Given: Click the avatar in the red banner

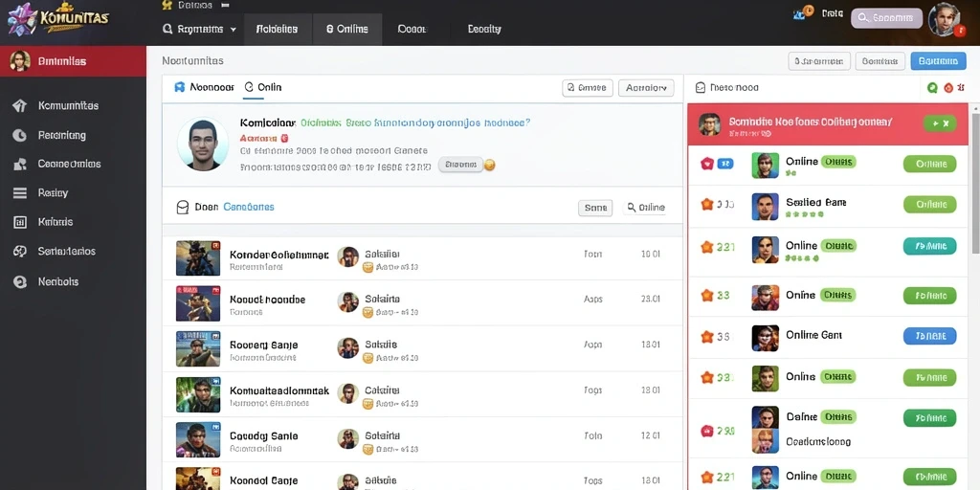Looking at the screenshot, I should coord(709,123).
